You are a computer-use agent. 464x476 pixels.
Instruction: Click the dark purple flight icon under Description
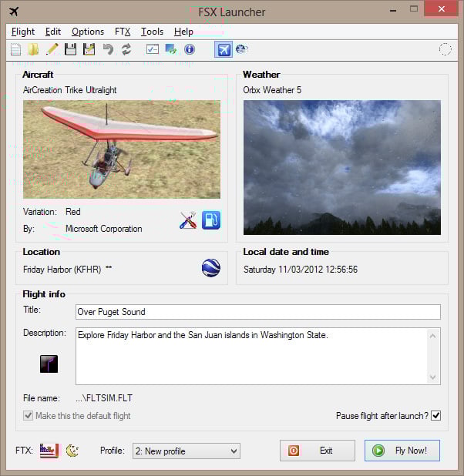pyautogui.click(x=49, y=364)
